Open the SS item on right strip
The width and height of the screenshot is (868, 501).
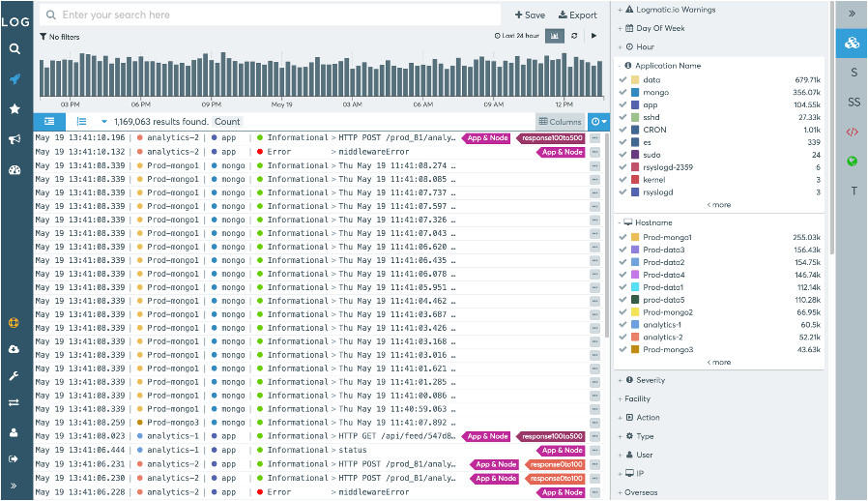pos(854,102)
